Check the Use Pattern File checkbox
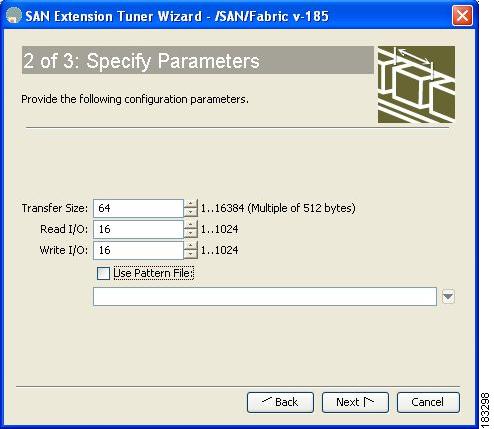The height and width of the screenshot is (429, 494). coord(103,273)
